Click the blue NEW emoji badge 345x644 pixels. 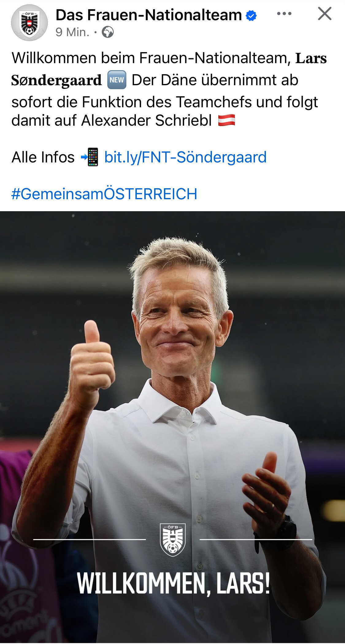[117, 80]
